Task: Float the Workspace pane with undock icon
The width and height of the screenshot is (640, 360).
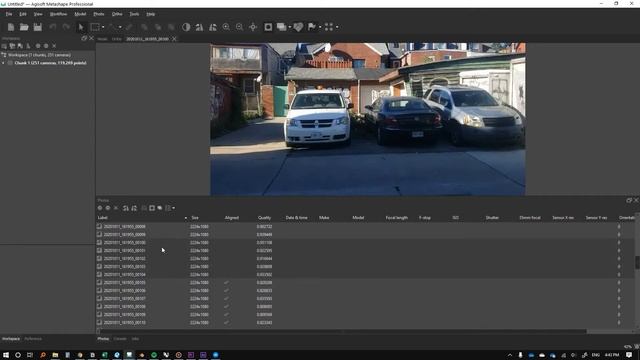Action: (84, 38)
